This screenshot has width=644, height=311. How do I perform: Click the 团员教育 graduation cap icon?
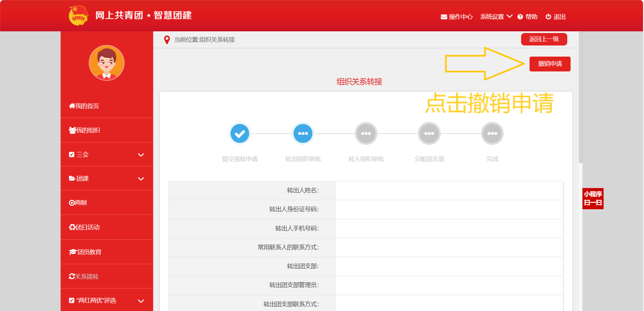click(x=73, y=252)
